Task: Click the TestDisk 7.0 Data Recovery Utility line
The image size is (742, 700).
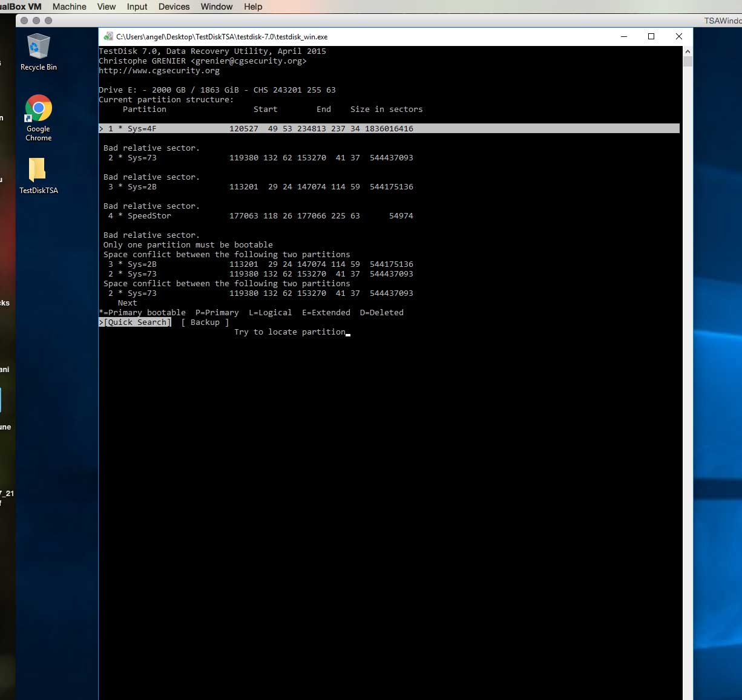Action: [212, 51]
